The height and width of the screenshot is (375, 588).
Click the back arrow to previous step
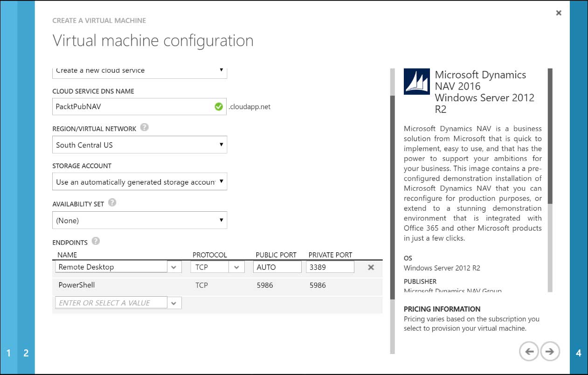[x=528, y=352]
